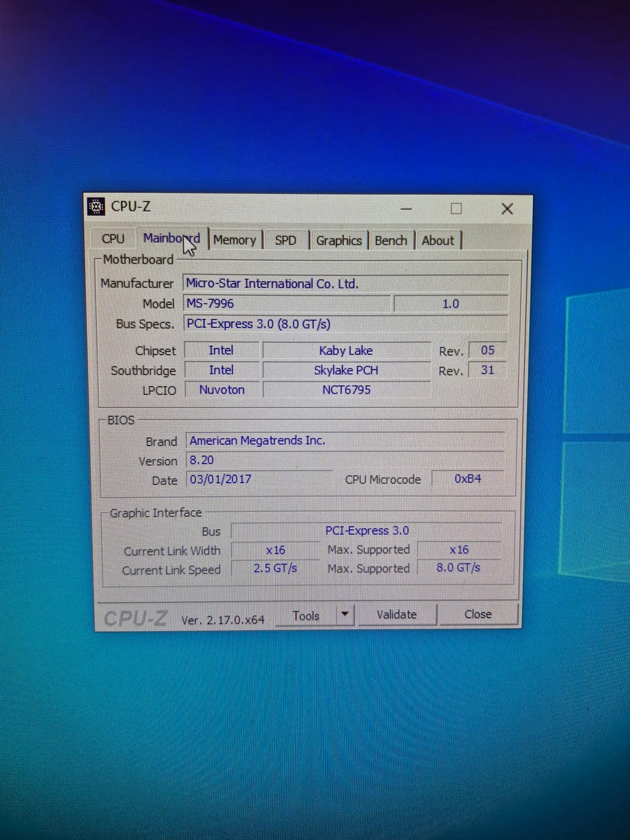Click the CPU-Z app icon in title bar
This screenshot has width=630, height=840.
[96, 206]
